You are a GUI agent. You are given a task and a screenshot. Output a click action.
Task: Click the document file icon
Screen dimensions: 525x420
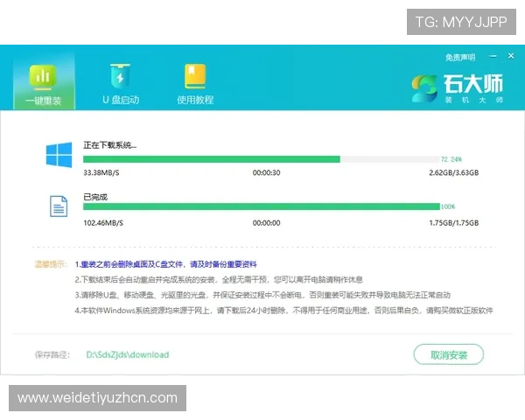[59, 206]
